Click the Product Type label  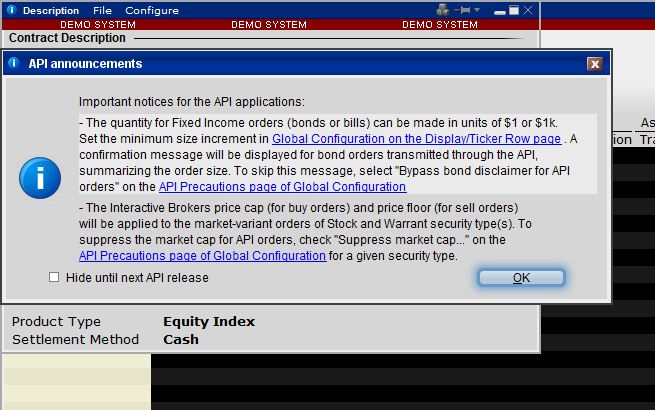click(56, 322)
